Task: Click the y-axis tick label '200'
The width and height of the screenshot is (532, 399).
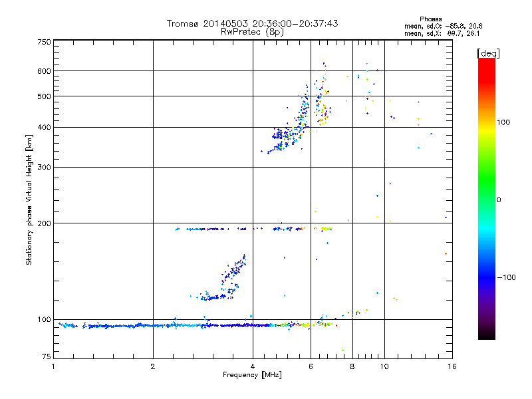Action: coord(44,223)
